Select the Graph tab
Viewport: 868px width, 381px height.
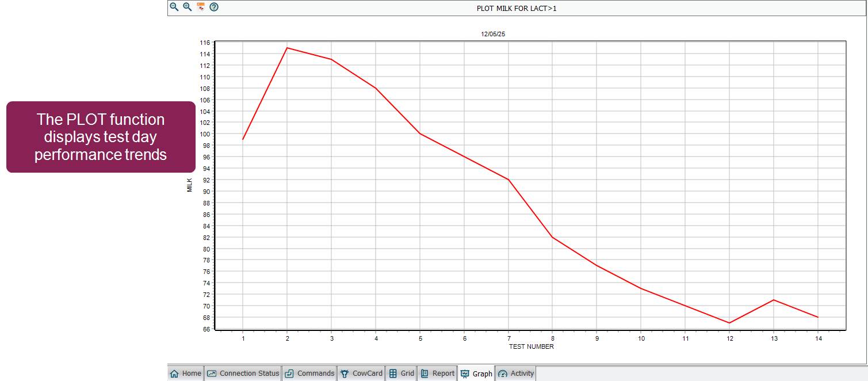click(x=482, y=374)
